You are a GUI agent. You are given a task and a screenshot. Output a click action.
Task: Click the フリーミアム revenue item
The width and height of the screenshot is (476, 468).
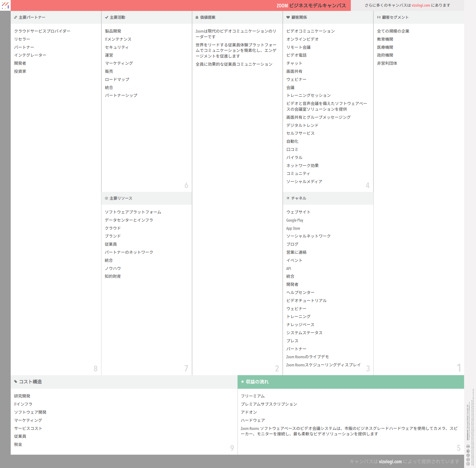(x=252, y=396)
